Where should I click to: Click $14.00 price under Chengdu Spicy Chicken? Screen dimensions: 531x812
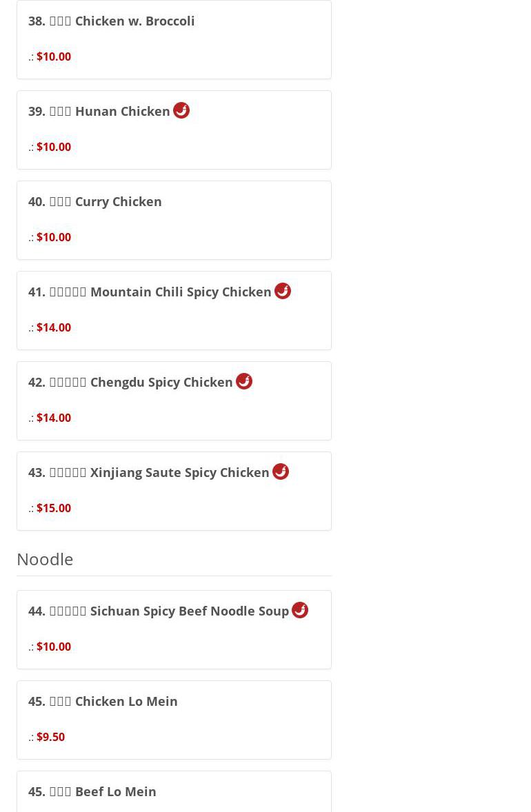click(x=54, y=418)
